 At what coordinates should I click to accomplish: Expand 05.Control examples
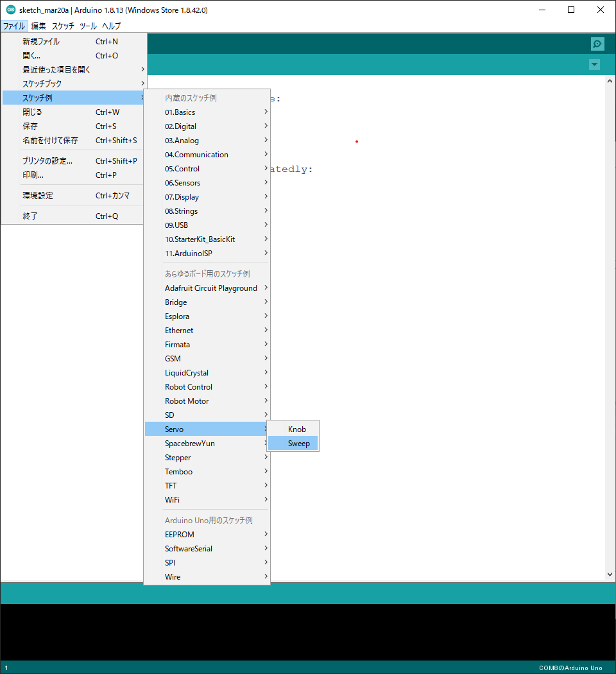coord(207,168)
